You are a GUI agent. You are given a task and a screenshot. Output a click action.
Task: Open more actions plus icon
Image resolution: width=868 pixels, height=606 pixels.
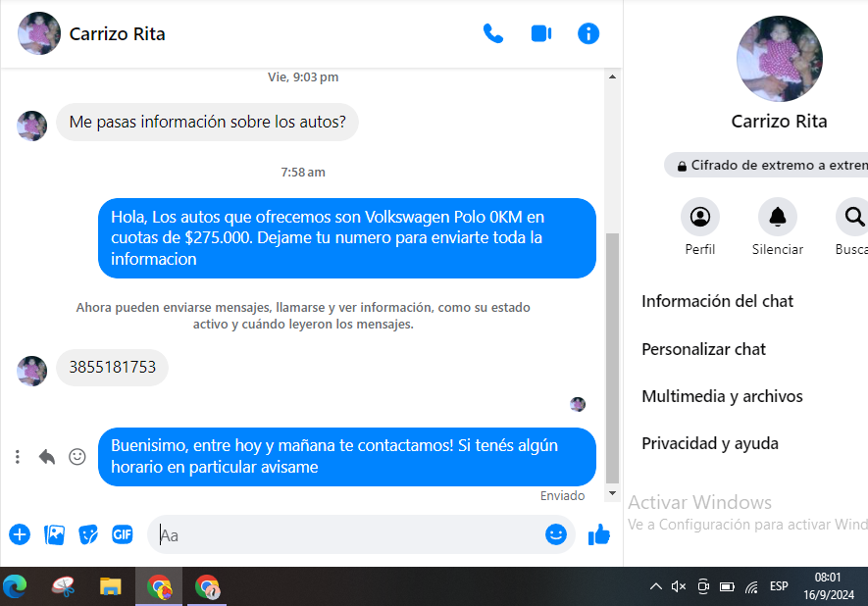(20, 534)
